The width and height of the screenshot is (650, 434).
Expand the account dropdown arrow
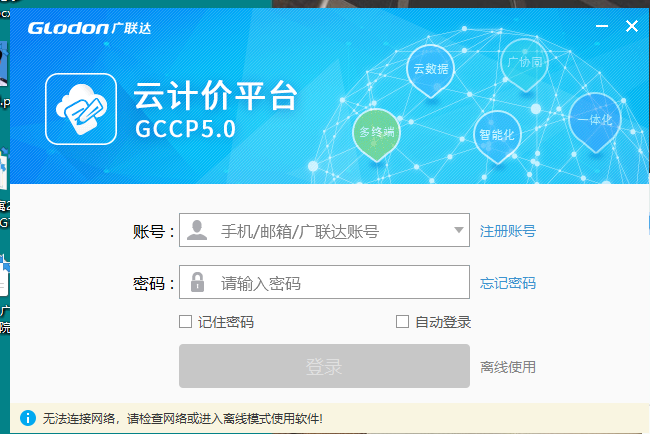click(458, 230)
